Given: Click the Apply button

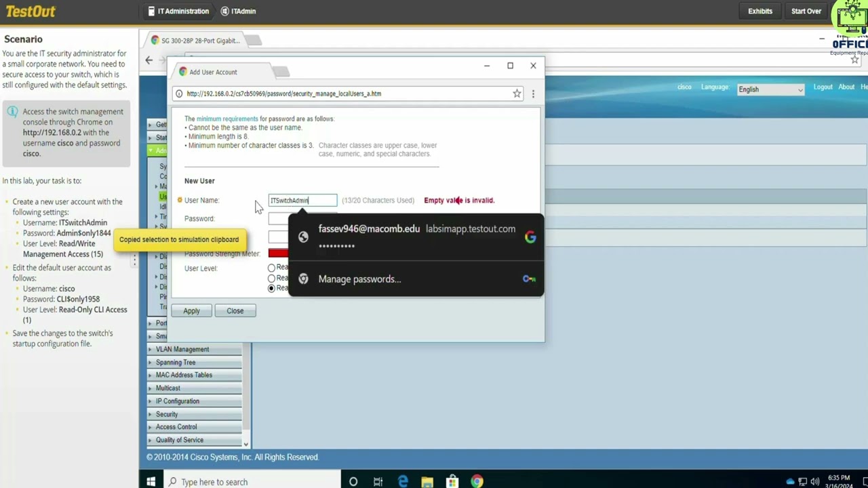Looking at the screenshot, I should click(x=191, y=310).
